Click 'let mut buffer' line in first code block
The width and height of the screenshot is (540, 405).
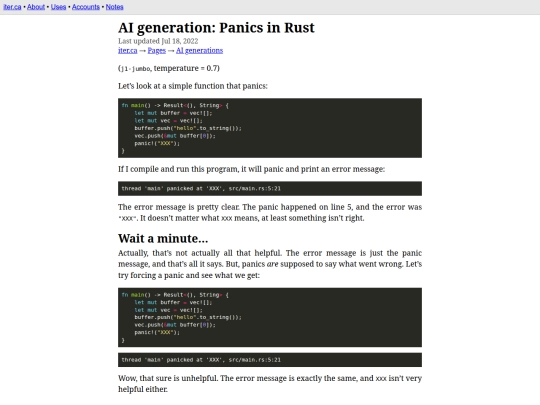173,113
